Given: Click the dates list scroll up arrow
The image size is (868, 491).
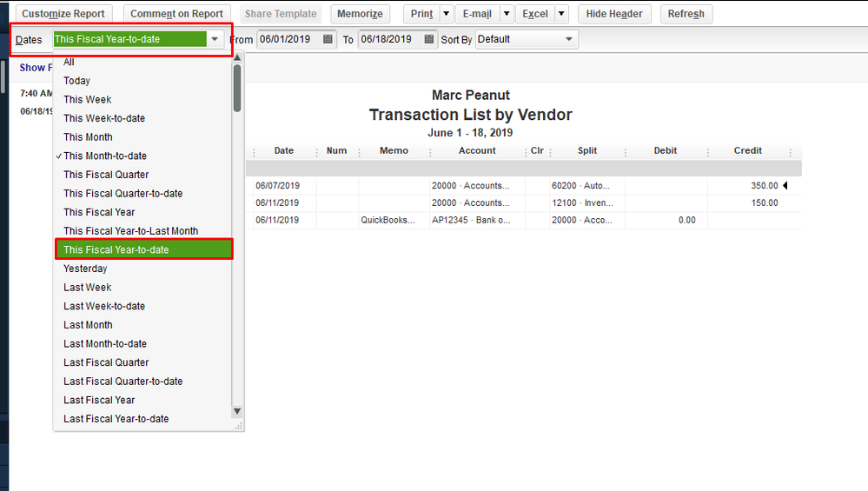Looking at the screenshot, I should [237, 57].
